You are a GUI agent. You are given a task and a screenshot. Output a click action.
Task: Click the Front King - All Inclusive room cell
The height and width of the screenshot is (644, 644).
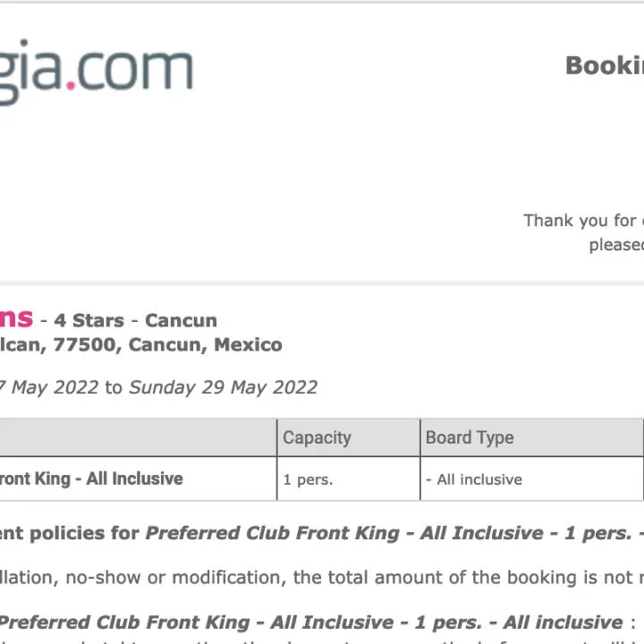pos(91,479)
